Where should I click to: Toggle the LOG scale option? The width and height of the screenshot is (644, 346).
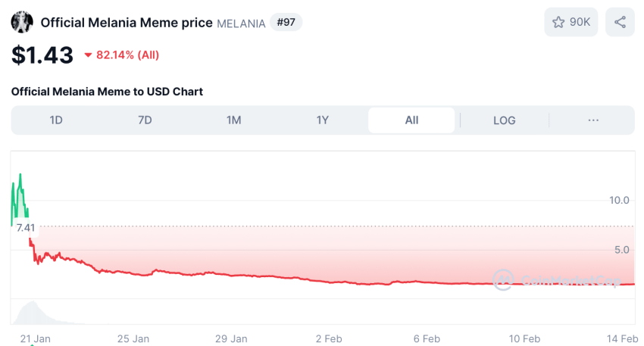(504, 120)
